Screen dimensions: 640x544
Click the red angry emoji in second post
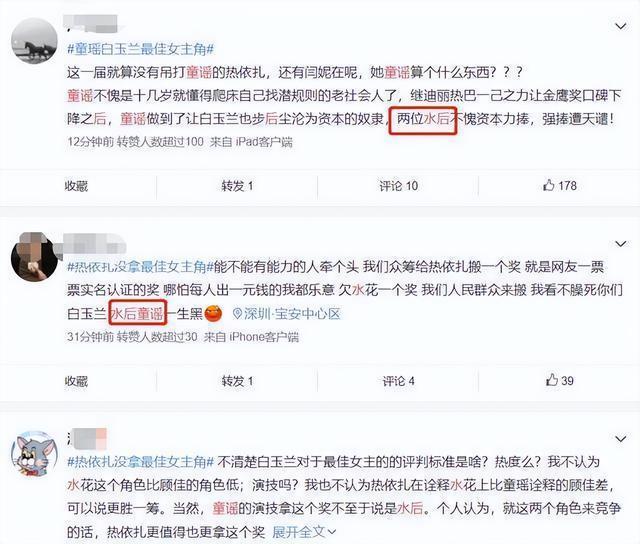click(213, 313)
